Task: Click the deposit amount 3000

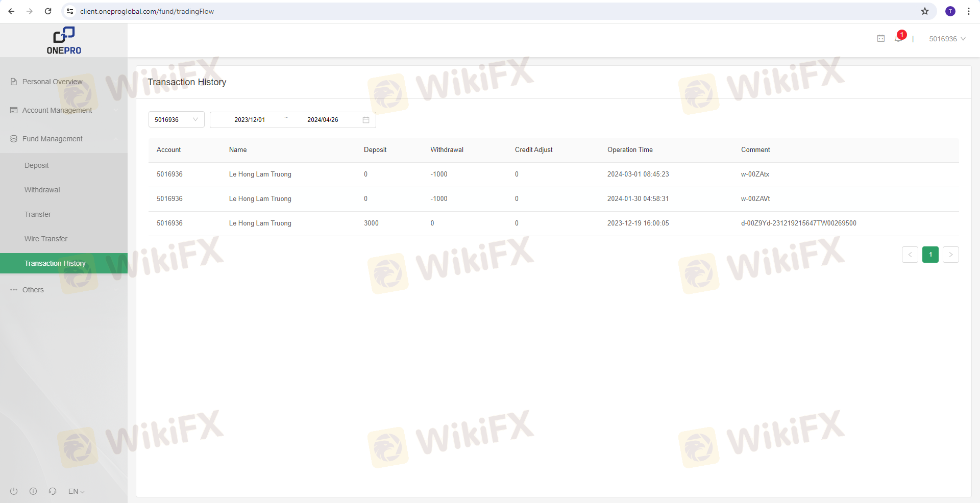Action: [x=371, y=223]
